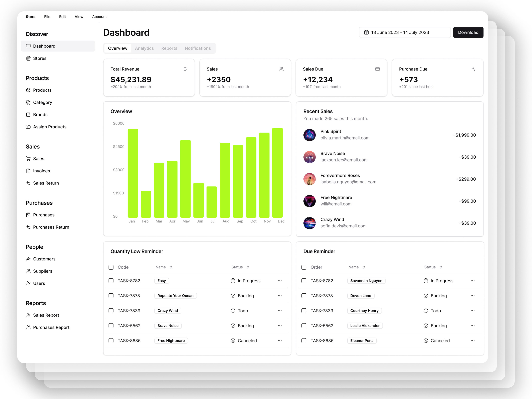Select the Stores icon in the sidebar

(28, 58)
